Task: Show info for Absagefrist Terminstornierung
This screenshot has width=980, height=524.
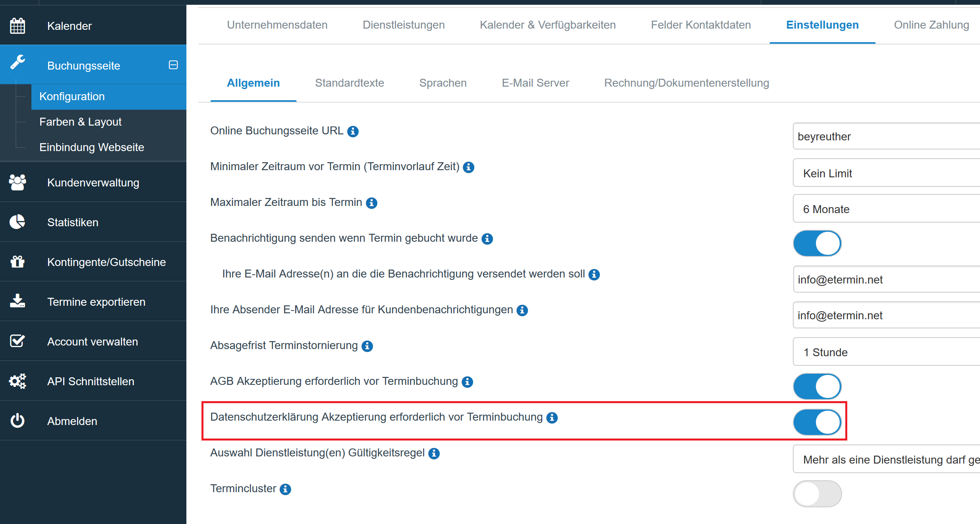Action: point(367,346)
